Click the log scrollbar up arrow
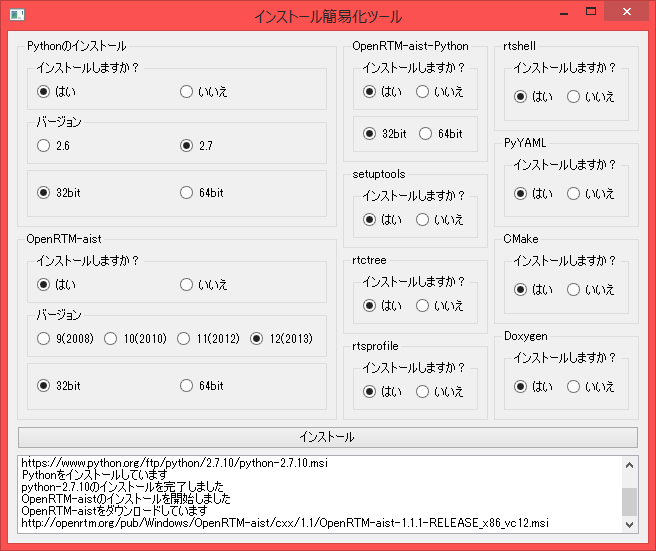656x551 pixels. [629, 465]
